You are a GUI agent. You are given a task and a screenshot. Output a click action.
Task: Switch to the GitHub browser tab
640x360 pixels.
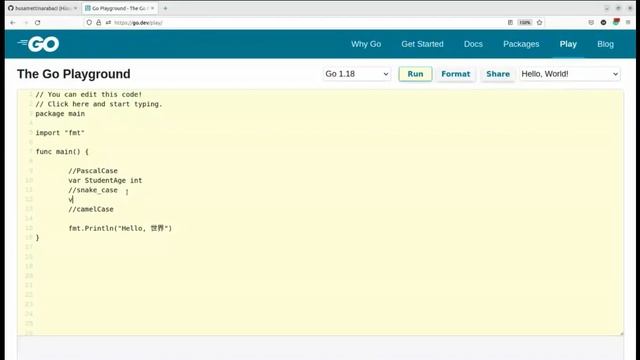(x=43, y=8)
